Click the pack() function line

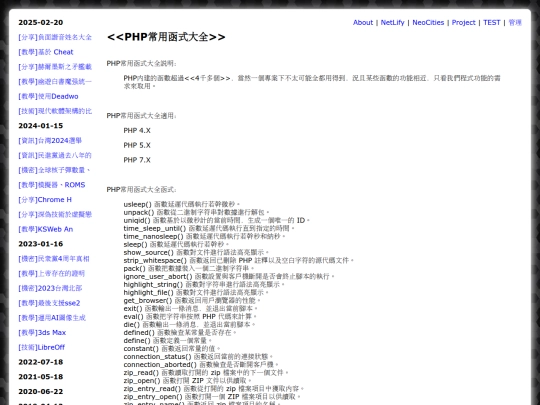[189, 268]
